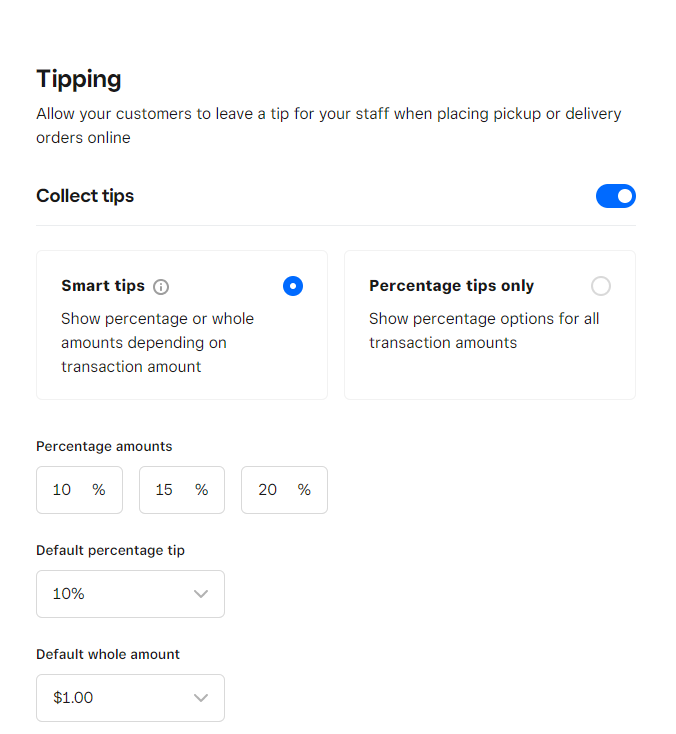676x734 pixels.
Task: Select the Percentage tips only radio button
Action: [x=600, y=286]
